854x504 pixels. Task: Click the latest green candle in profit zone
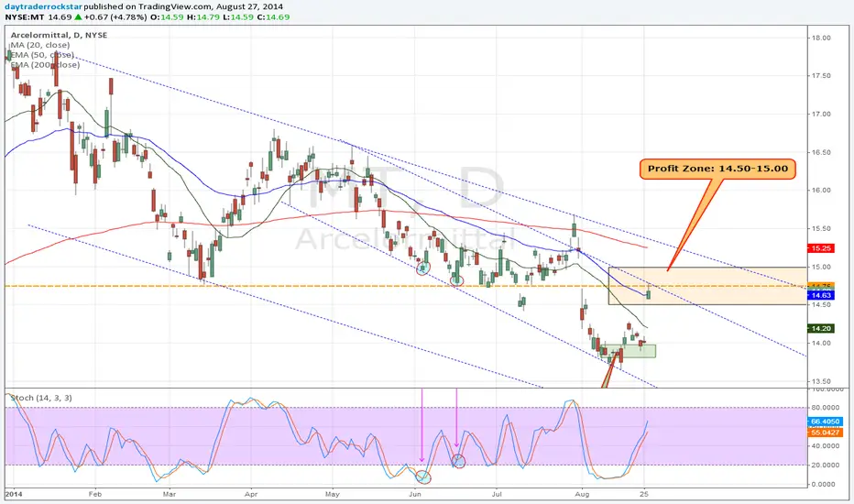pyautogui.click(x=648, y=294)
